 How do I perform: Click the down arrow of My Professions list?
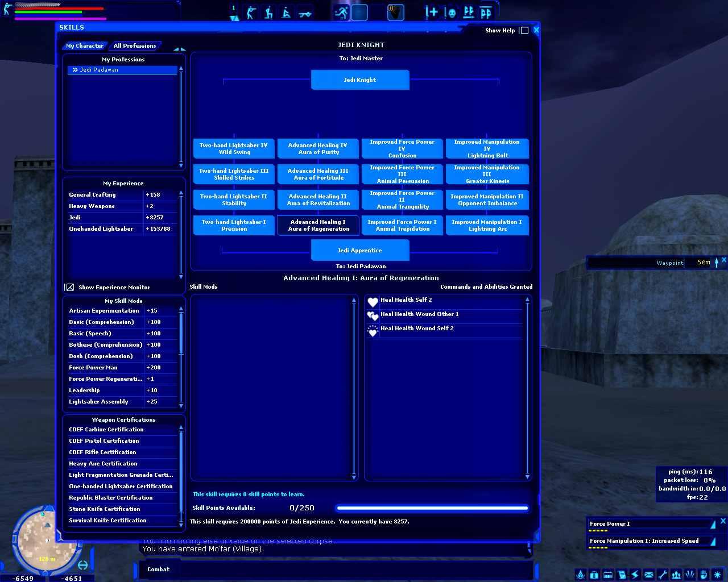181,165
